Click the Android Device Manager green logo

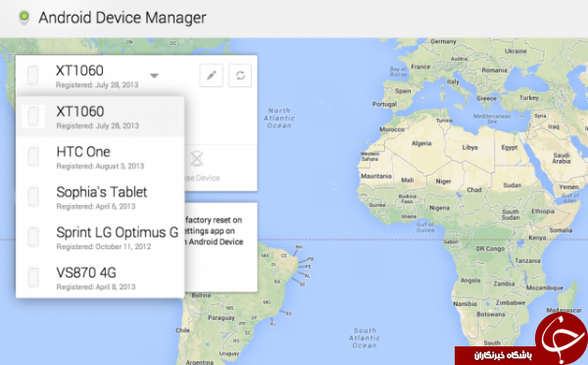[x=24, y=18]
